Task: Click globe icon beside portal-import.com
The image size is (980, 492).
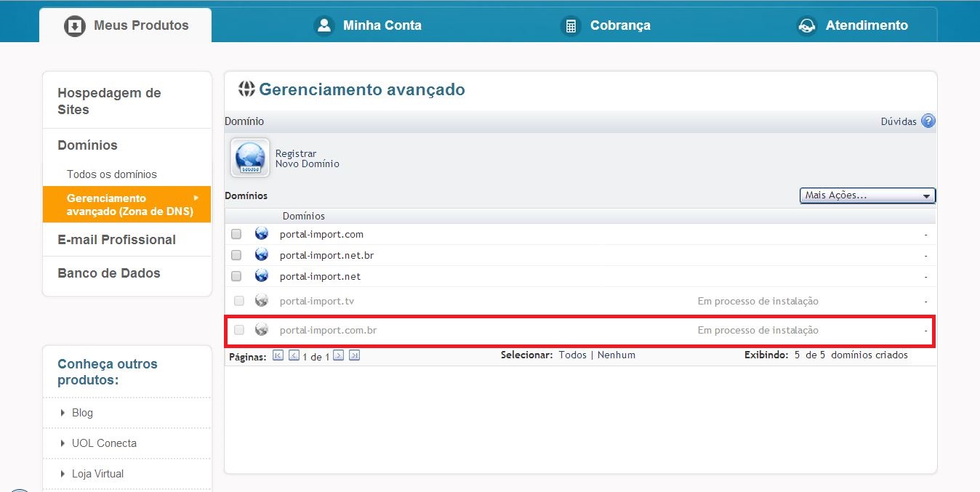Action: click(x=262, y=234)
